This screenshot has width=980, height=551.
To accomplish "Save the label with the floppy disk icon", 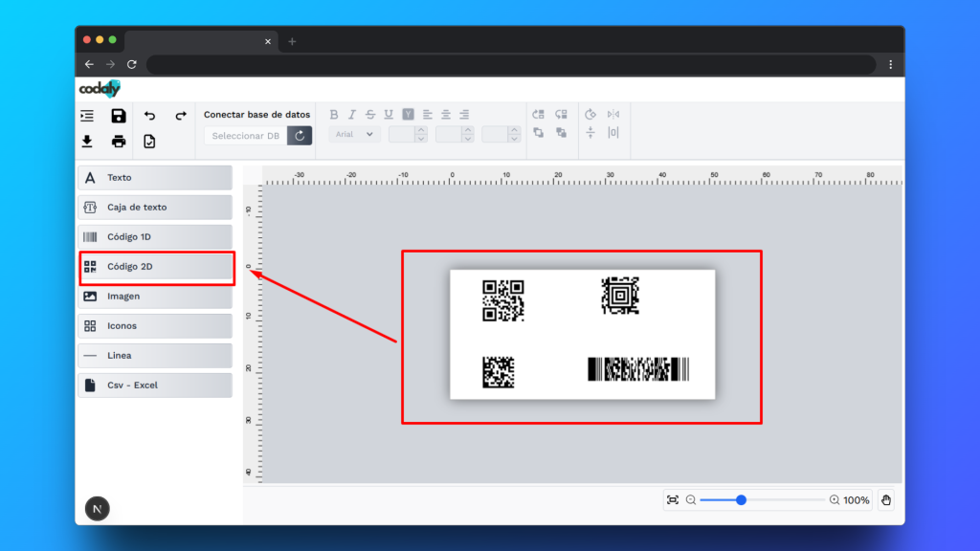I will pos(118,116).
